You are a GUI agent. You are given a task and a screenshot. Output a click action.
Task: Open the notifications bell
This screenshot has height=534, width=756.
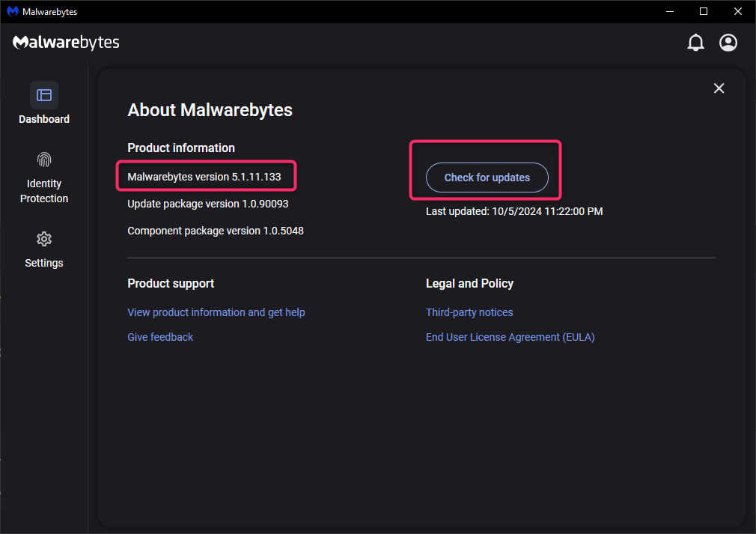coord(695,43)
